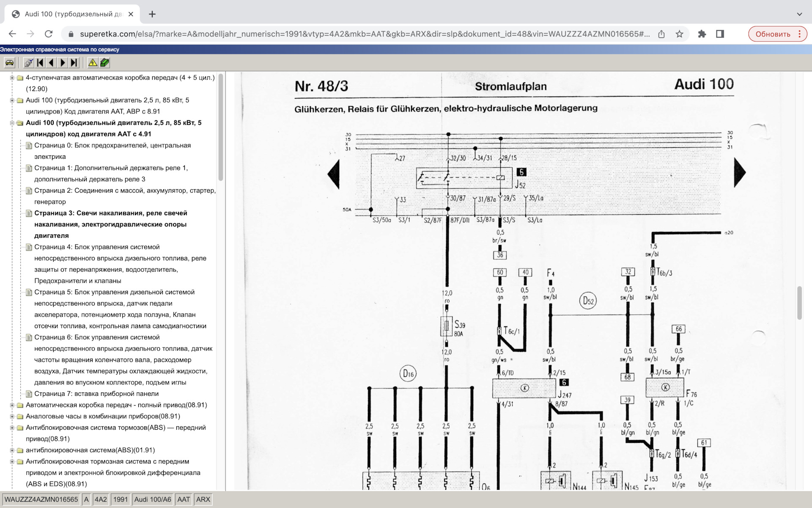The image size is (812, 508).
Task: Jump to first page using toolbar
Action: coord(40,63)
